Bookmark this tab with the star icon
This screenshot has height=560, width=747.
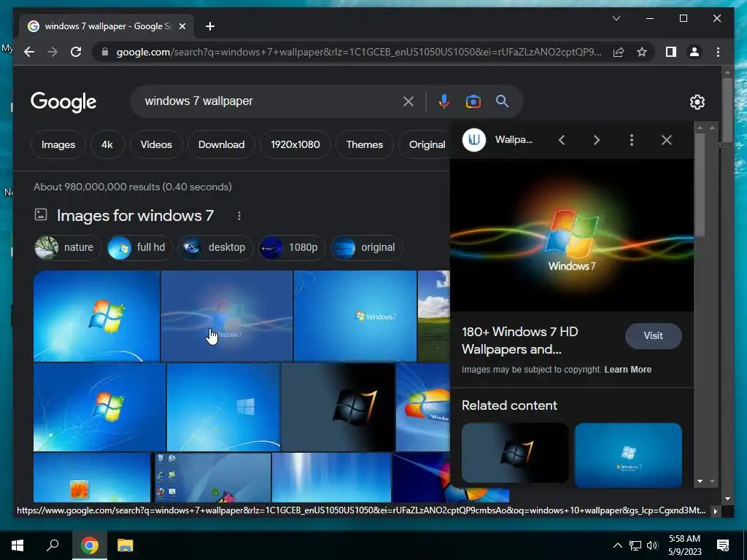pos(642,52)
